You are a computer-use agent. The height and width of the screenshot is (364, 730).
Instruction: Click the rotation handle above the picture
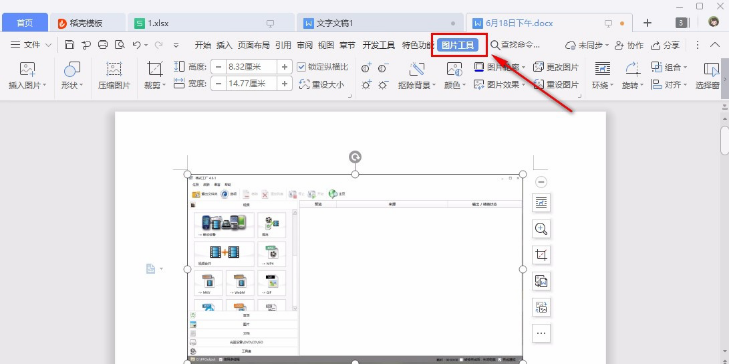point(355,157)
